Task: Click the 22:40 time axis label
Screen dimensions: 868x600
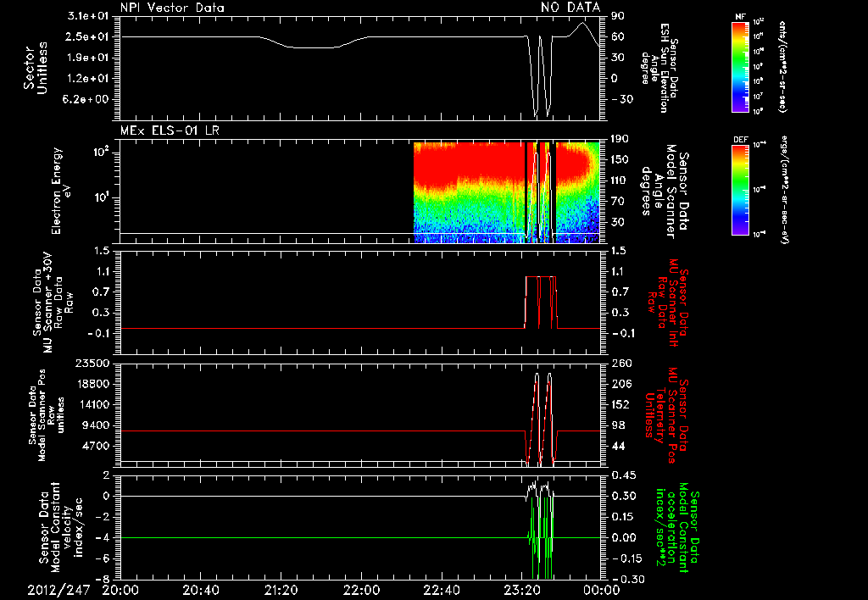Action: pos(441,591)
